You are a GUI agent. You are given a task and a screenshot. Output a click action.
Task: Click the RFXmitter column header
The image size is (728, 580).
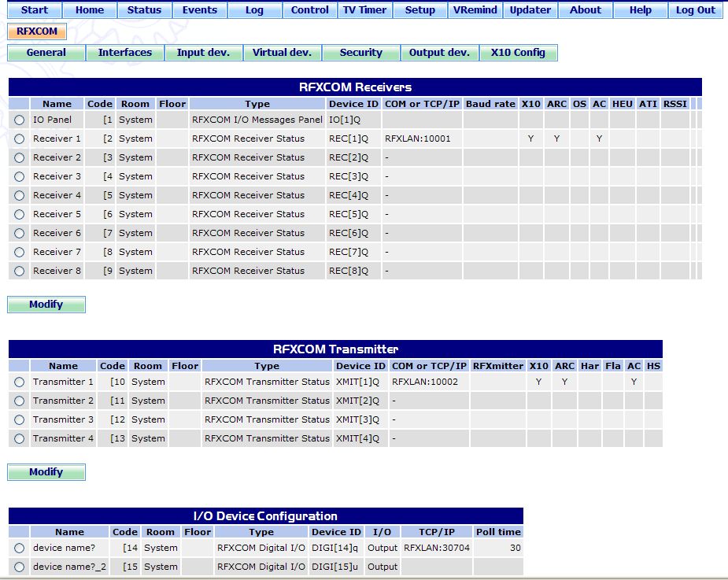pos(498,366)
